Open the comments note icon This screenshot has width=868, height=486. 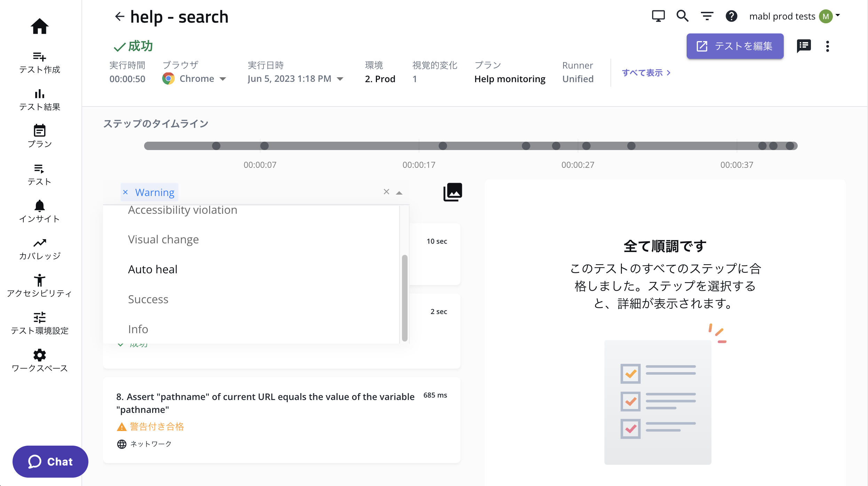click(x=804, y=46)
